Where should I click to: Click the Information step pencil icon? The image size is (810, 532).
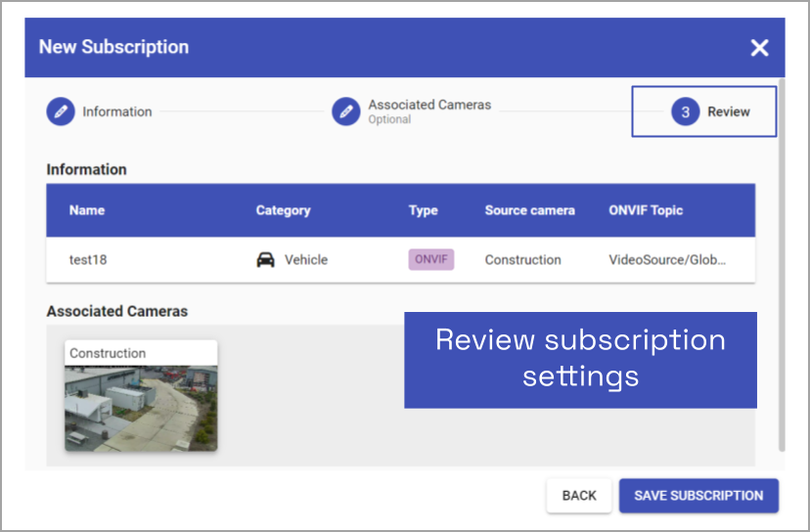click(61, 111)
